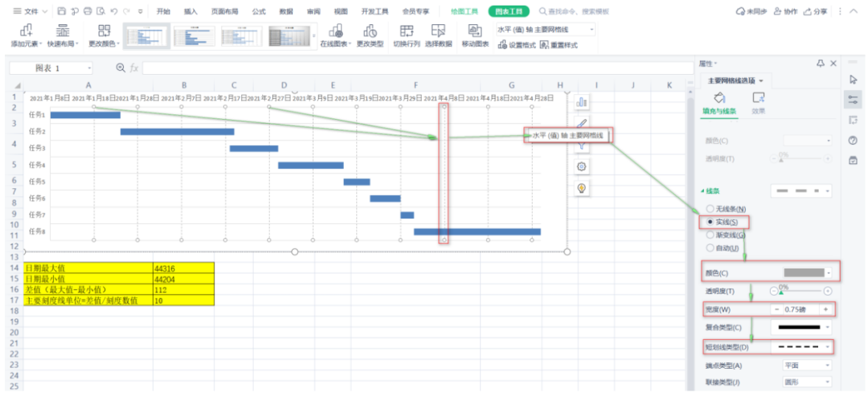Click the plus button of line transparency

827,291
